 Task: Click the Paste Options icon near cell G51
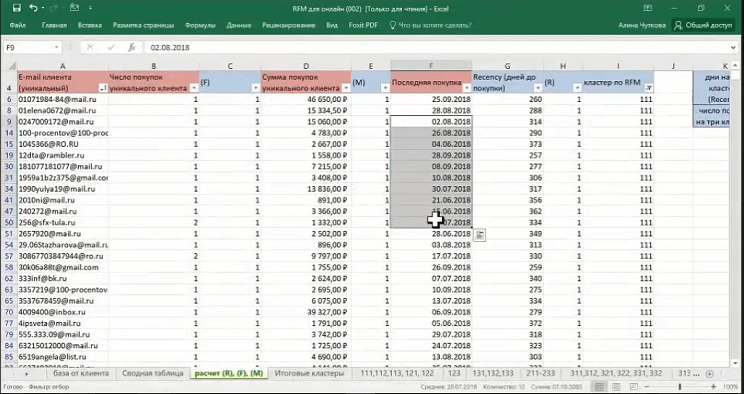tap(480, 235)
